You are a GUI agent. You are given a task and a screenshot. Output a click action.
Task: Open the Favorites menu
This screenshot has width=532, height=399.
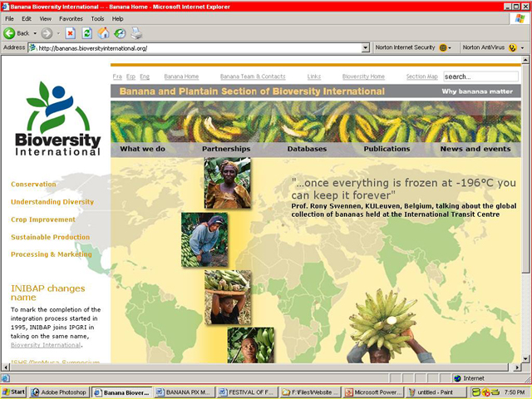click(71, 18)
